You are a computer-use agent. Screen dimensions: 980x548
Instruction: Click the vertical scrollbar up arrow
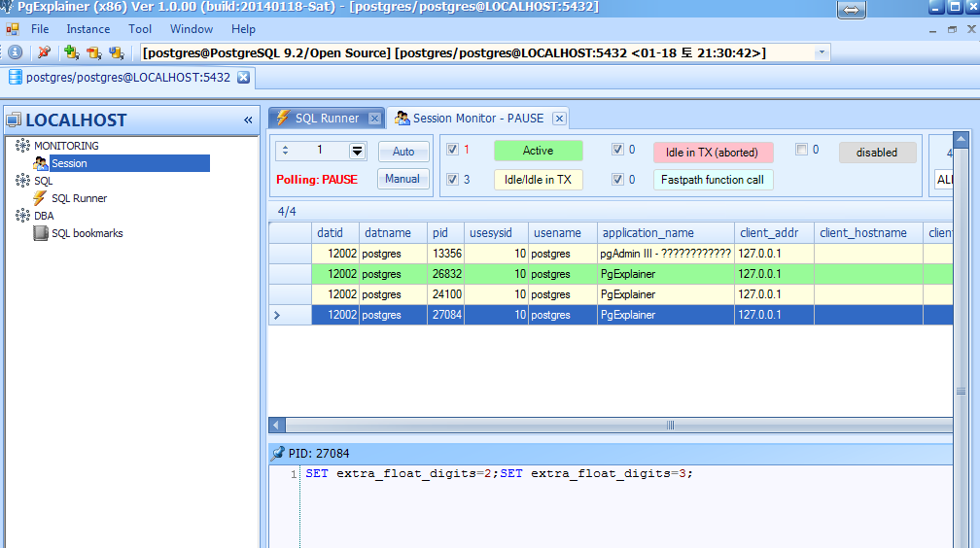coord(962,138)
